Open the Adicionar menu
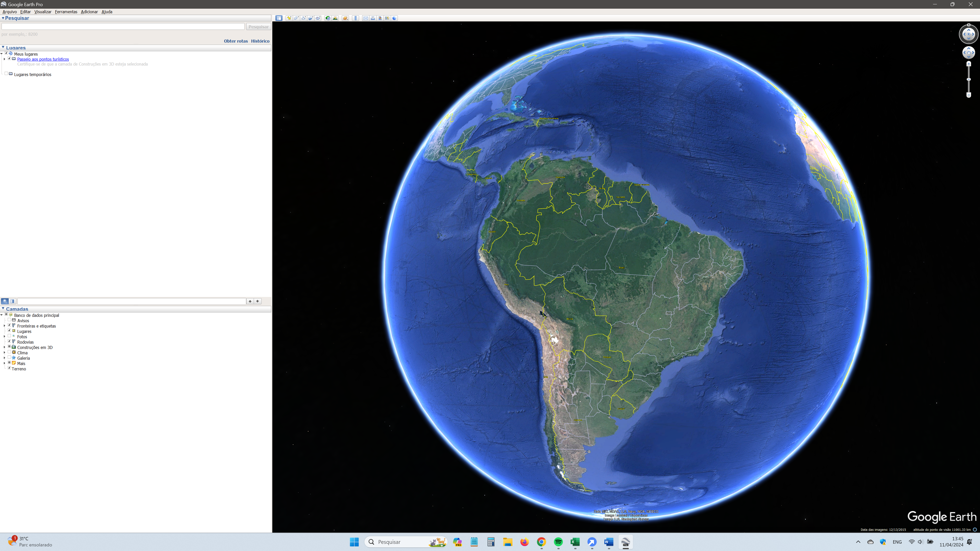Viewport: 980px width, 551px height. [89, 12]
